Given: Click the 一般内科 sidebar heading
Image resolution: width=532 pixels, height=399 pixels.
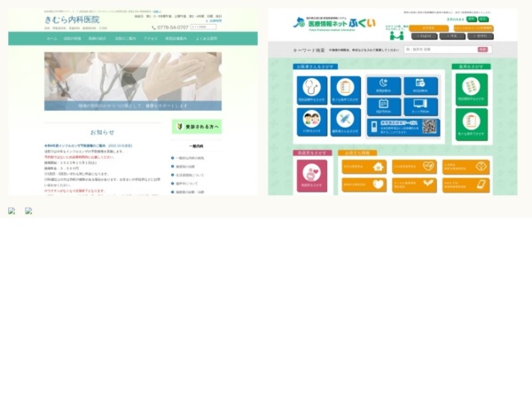Looking at the screenshot, I should tap(197, 146).
